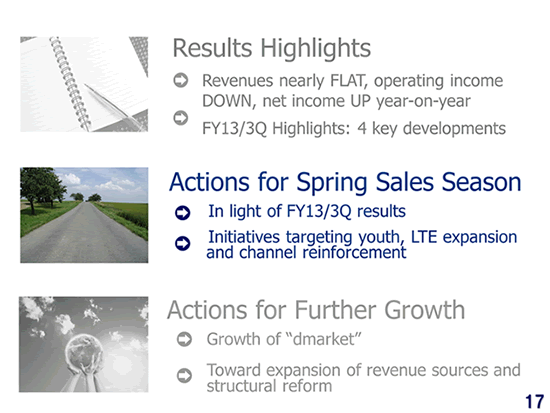Select the country road photo thumbnail
The image size is (550, 413).
[x=84, y=215]
